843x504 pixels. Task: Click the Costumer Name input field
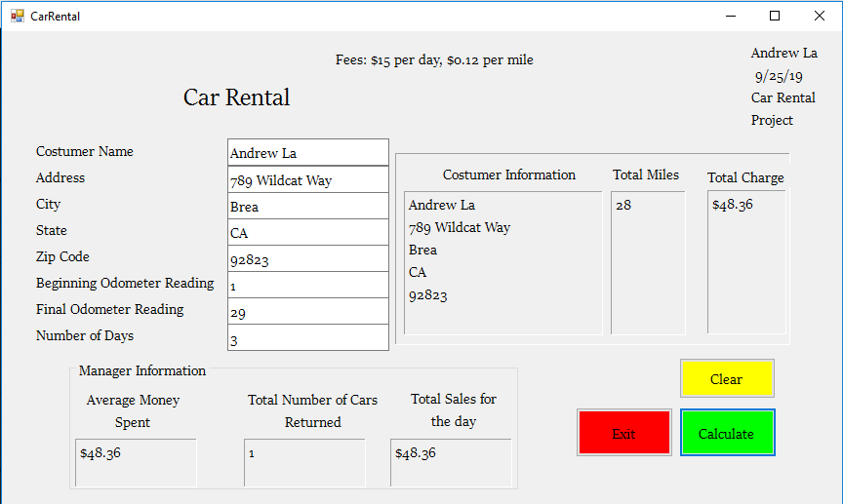pyautogui.click(x=307, y=153)
